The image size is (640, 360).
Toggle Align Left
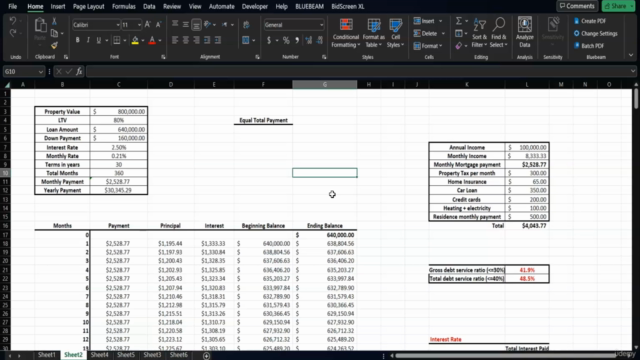click(175, 40)
